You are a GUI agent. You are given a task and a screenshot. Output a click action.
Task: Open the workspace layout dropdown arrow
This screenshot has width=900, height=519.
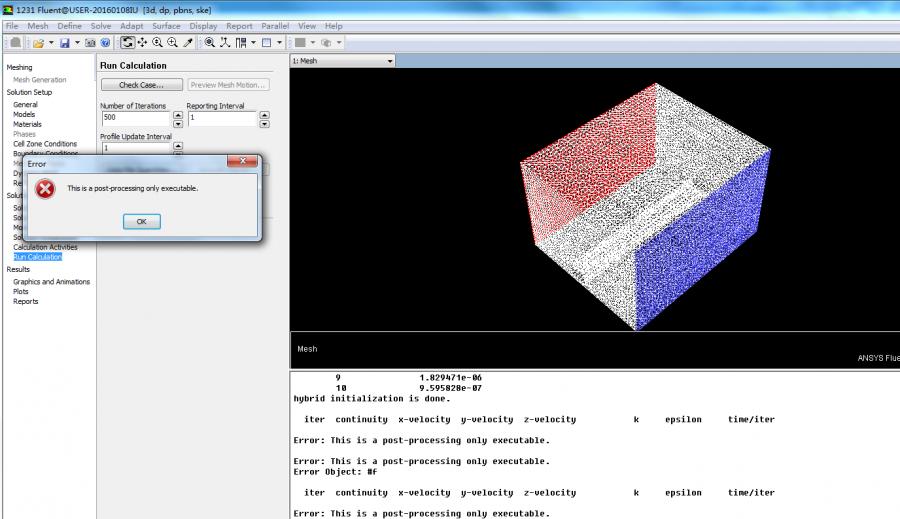253,42
